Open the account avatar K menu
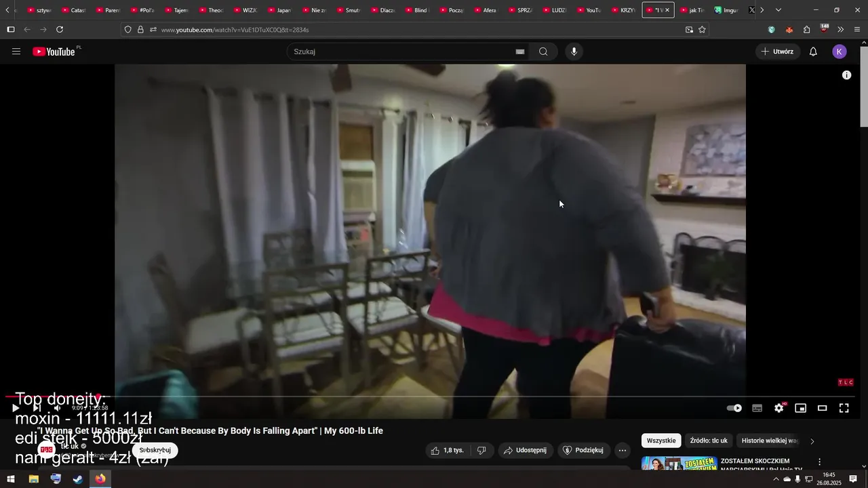 pyautogui.click(x=840, y=52)
